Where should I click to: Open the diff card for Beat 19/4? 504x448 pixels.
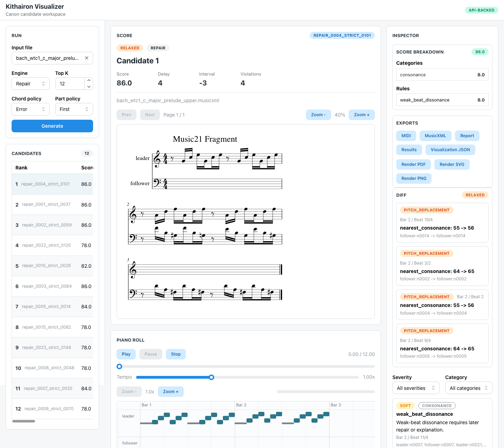(x=442, y=223)
